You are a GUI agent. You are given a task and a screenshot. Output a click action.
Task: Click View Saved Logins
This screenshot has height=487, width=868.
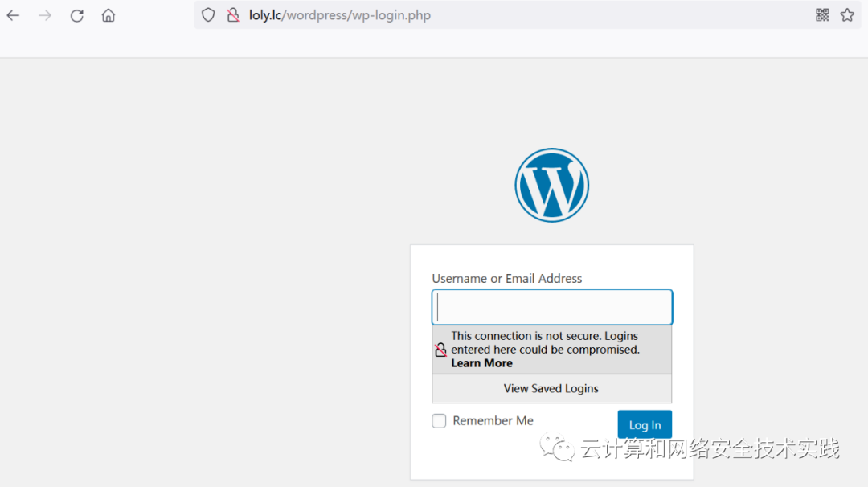[551, 388]
